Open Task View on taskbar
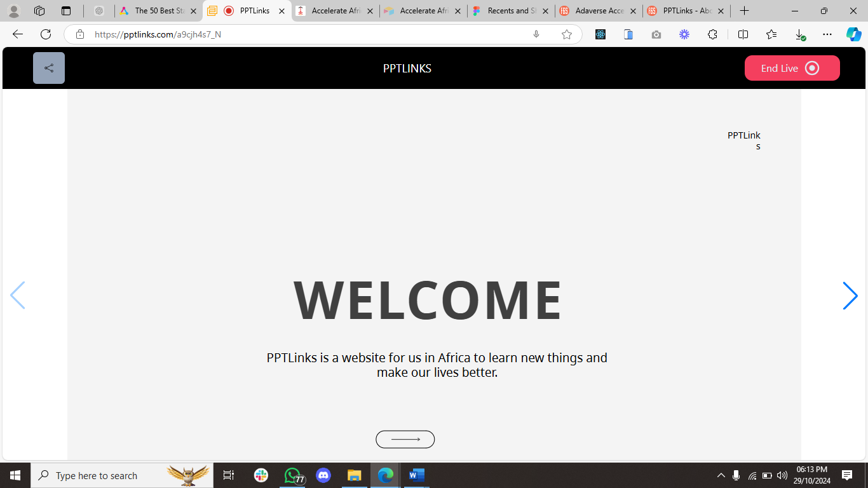This screenshot has height=488, width=868. 229,475
